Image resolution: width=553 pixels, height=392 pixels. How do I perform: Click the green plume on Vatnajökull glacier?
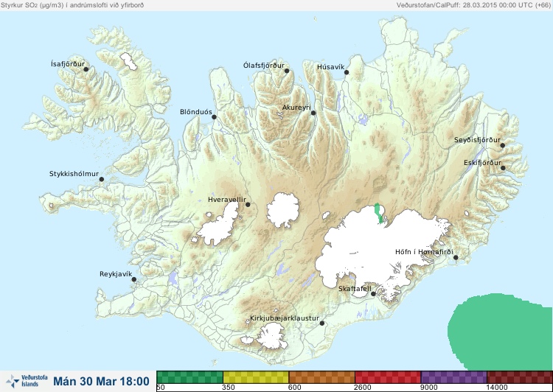point(378,212)
